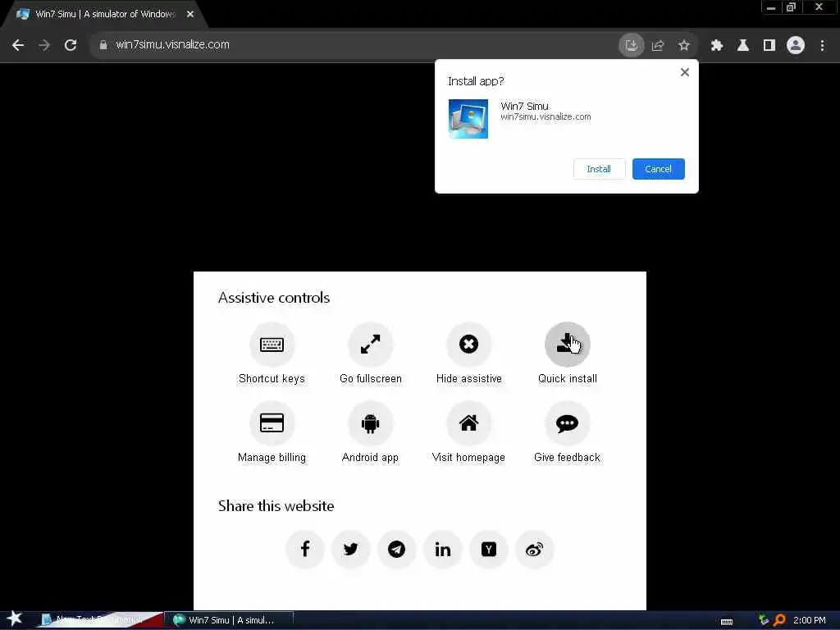Viewport: 840px width, 630px height.
Task: Cancel the Install app dialog
Action: [658, 169]
